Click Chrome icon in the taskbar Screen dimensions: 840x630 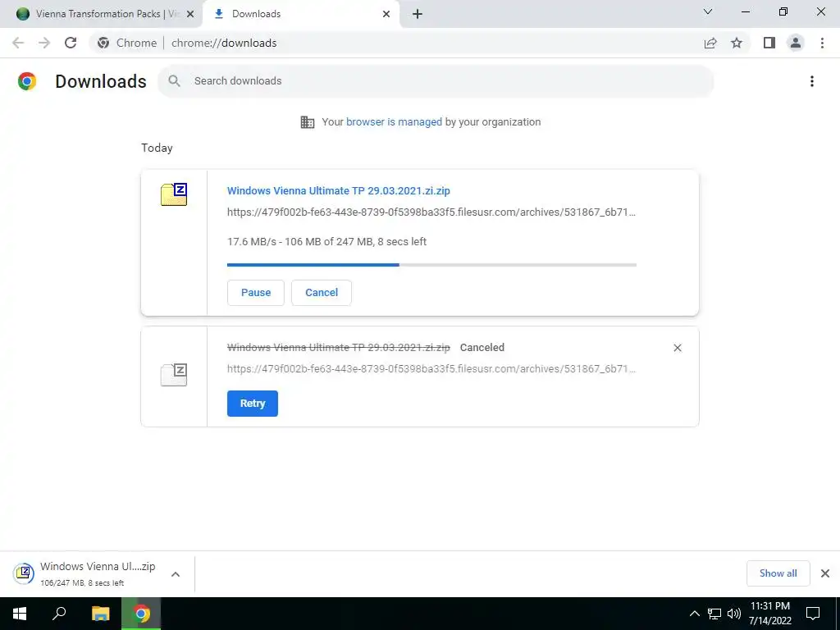click(x=141, y=614)
